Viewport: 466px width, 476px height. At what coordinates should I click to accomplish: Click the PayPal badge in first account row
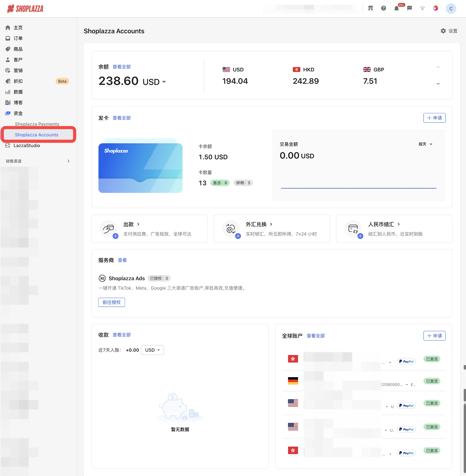pyautogui.click(x=406, y=362)
